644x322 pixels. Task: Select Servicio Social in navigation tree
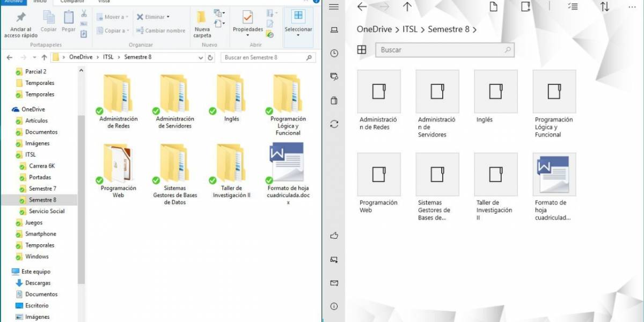click(47, 211)
